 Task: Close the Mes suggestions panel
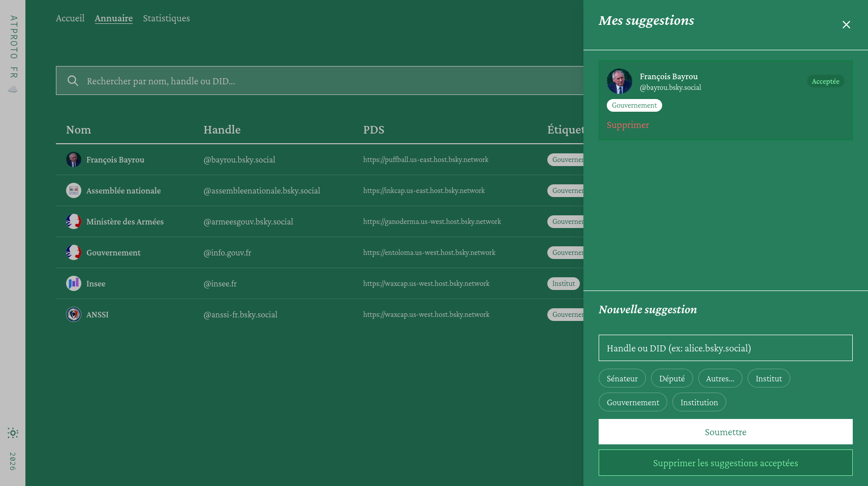point(847,24)
